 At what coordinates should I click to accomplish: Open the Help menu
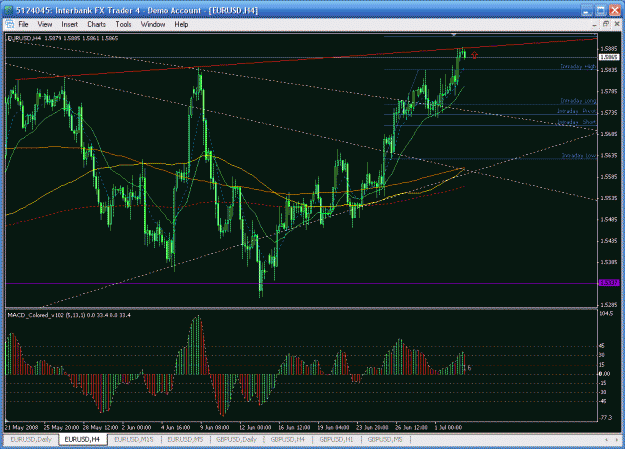pyautogui.click(x=181, y=24)
